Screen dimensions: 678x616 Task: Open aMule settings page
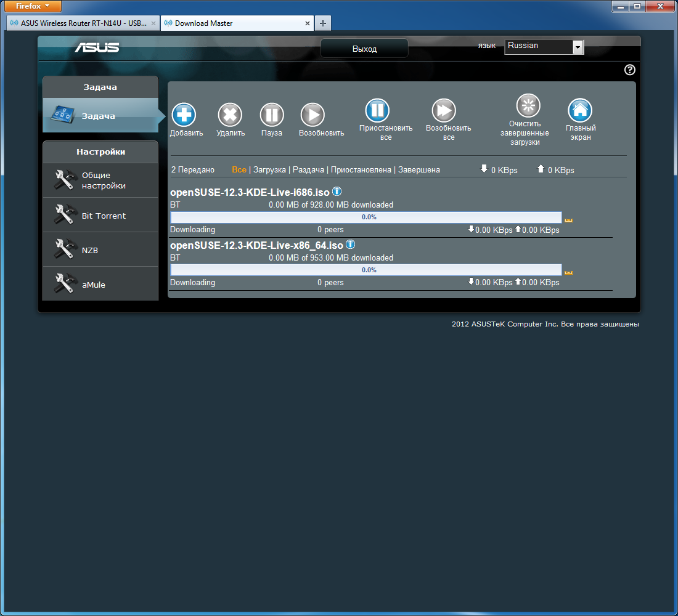point(100,284)
